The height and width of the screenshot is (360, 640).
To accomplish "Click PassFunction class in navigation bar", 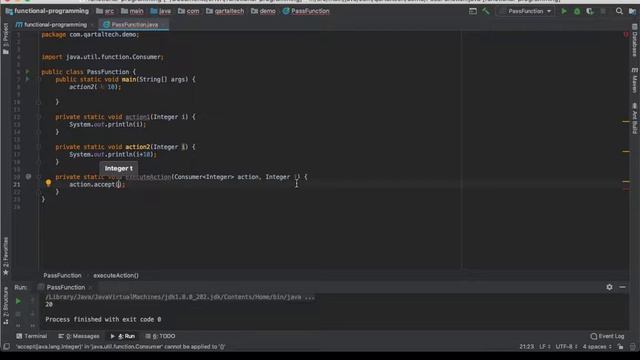I will pyautogui.click(x=306, y=11).
